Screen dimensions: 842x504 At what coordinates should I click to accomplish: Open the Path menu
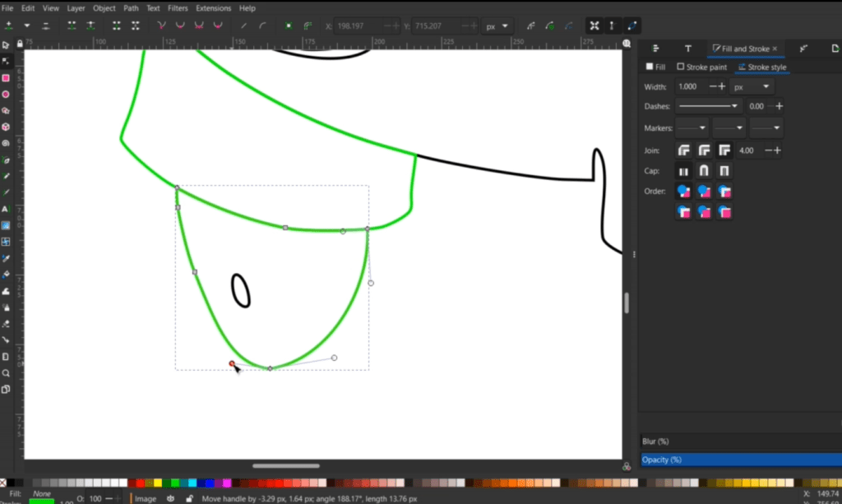coord(131,7)
